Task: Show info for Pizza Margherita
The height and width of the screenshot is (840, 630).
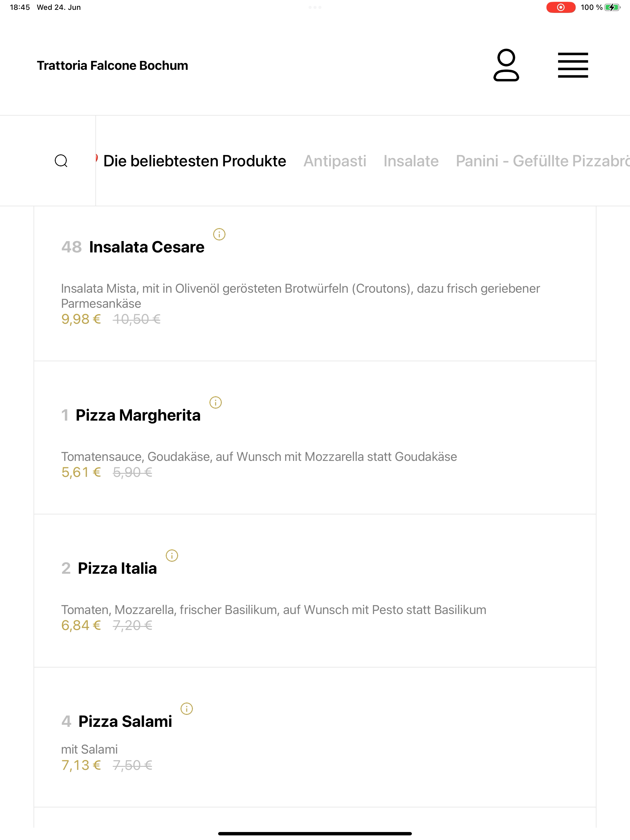Action: click(215, 402)
